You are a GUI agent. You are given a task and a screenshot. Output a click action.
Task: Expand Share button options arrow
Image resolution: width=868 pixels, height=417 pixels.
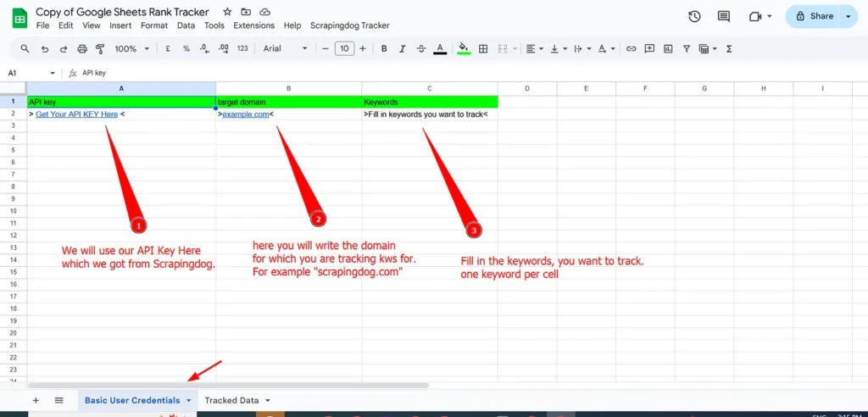tap(849, 17)
